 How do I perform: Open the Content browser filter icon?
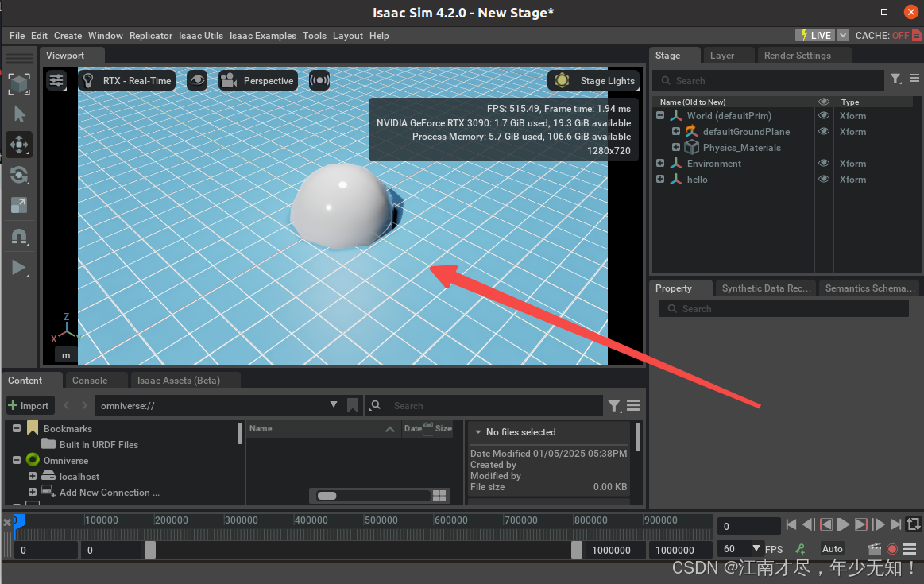click(614, 405)
